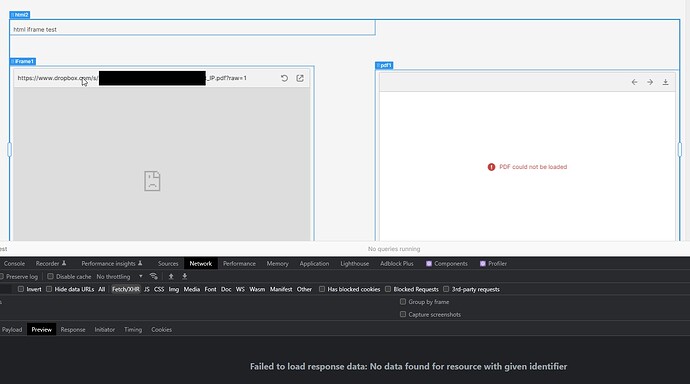Export HAR file with download arrow
Viewport: 690px width, 384px height.
click(x=184, y=276)
